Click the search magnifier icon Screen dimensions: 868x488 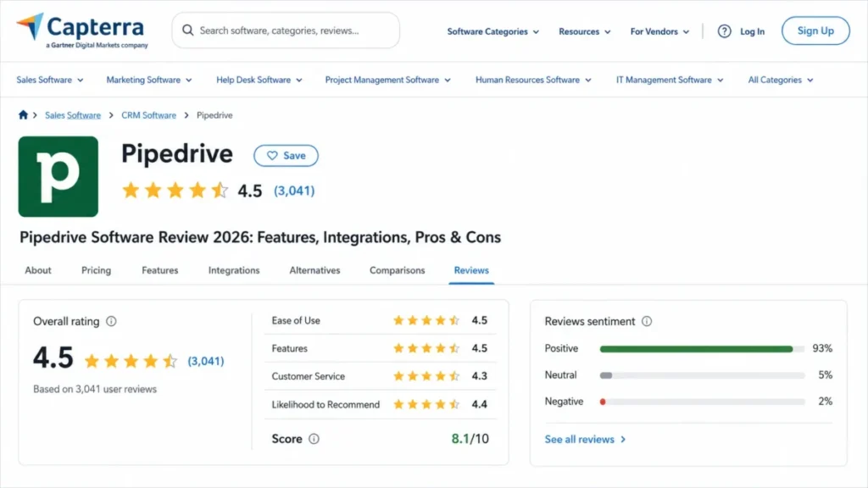point(187,30)
